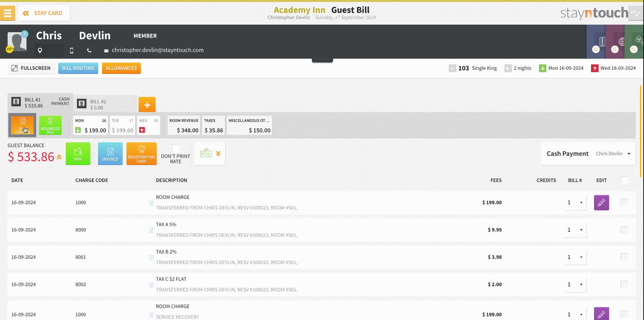Click the email envelope icon
644x320 pixels.
[106, 51]
